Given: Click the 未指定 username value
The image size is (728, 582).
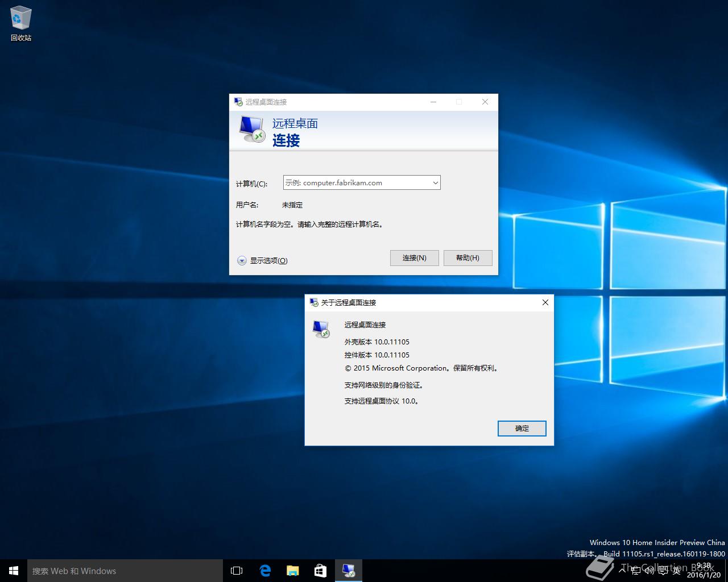Looking at the screenshot, I should (x=292, y=205).
